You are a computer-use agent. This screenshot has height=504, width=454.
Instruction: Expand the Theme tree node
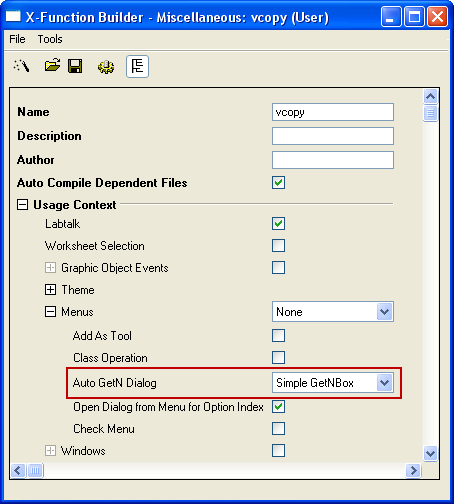pos(50,290)
